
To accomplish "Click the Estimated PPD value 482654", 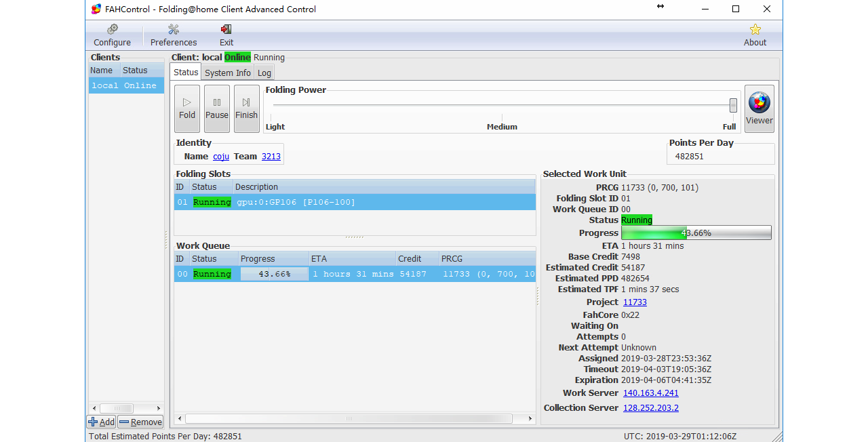I will point(635,279).
